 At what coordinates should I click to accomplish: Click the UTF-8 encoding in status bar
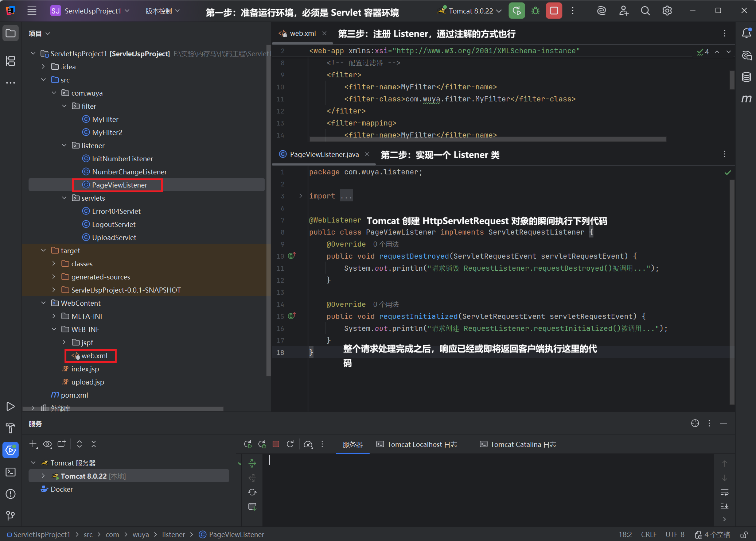[x=675, y=534]
